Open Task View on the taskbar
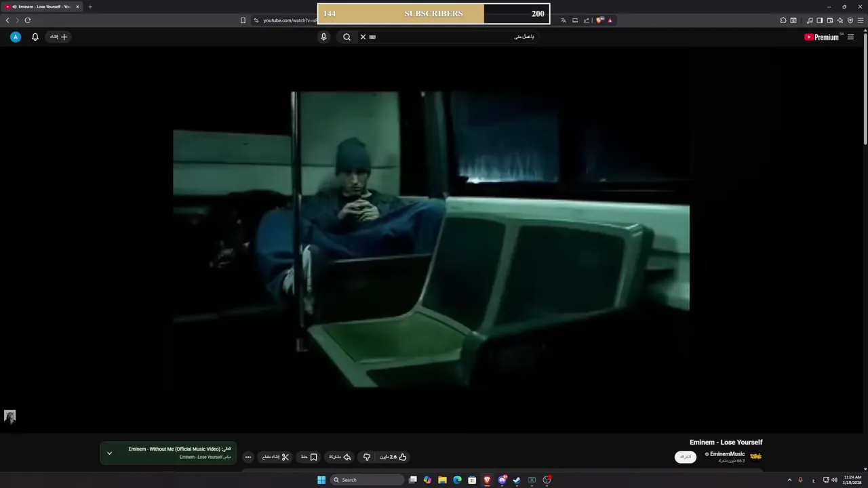The width and height of the screenshot is (868, 488). 412,480
